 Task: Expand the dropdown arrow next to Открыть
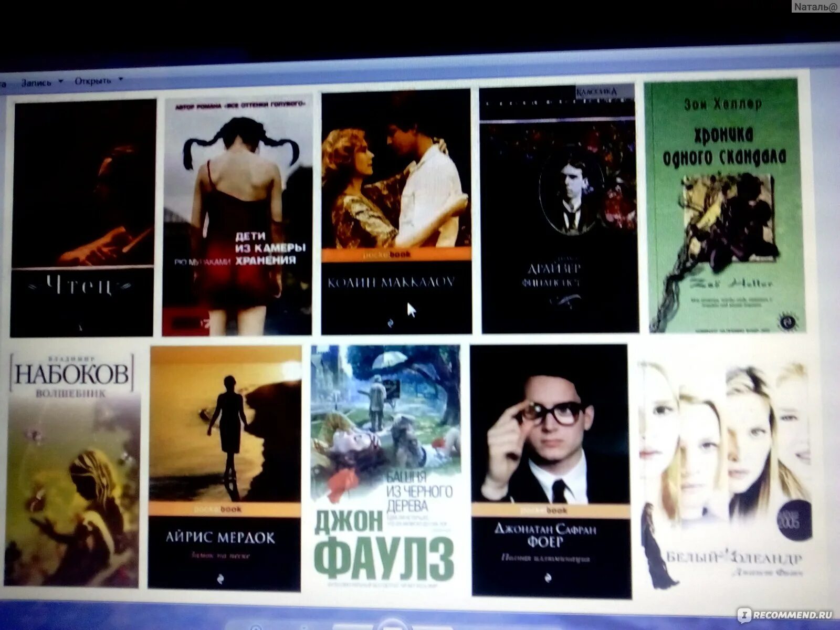121,80
